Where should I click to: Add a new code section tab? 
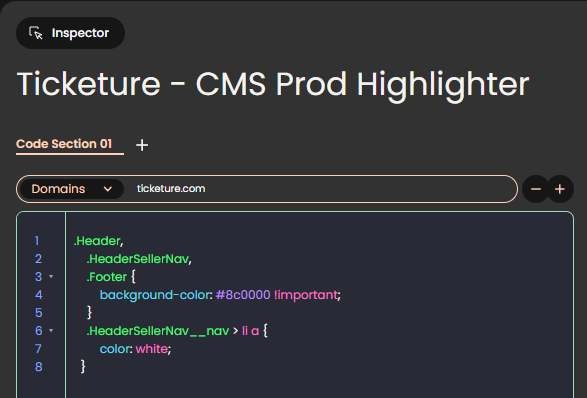click(142, 145)
